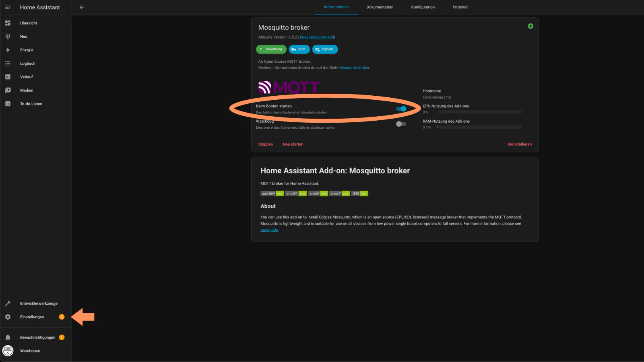Click the Deinstallieren button
Screen dimensions: 644x362
click(519, 144)
